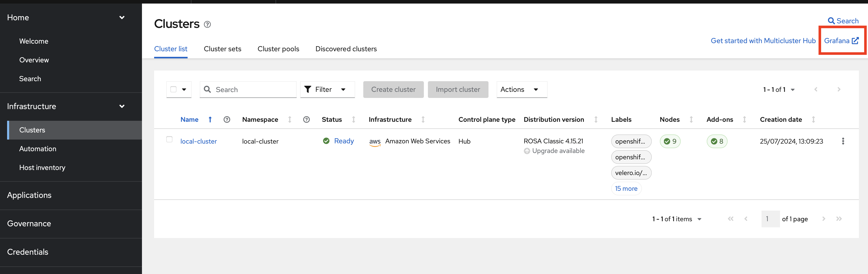This screenshot has height=274, width=868.
Task: Go to next page in top pagination
Action: pos(839,90)
